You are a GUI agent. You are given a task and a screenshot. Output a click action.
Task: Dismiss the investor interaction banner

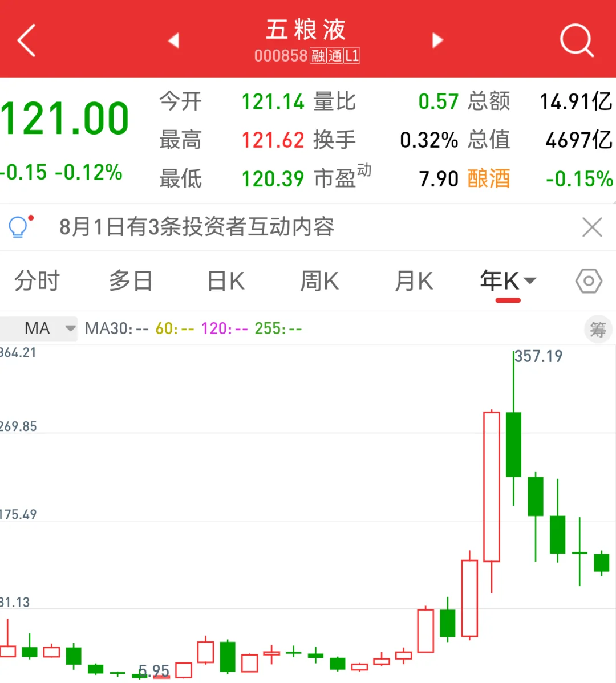(x=592, y=227)
